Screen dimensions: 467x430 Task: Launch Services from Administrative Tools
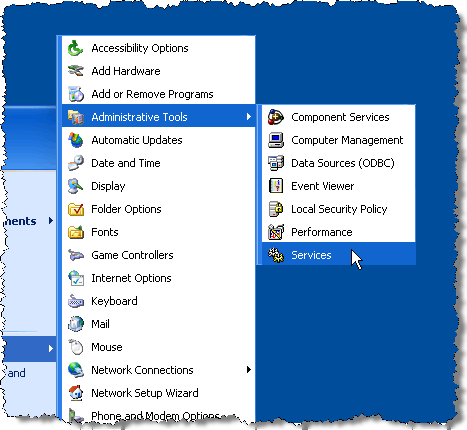coord(339,255)
